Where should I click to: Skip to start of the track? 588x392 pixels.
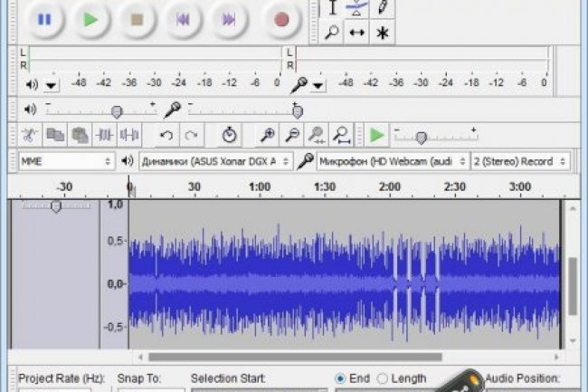[184, 19]
